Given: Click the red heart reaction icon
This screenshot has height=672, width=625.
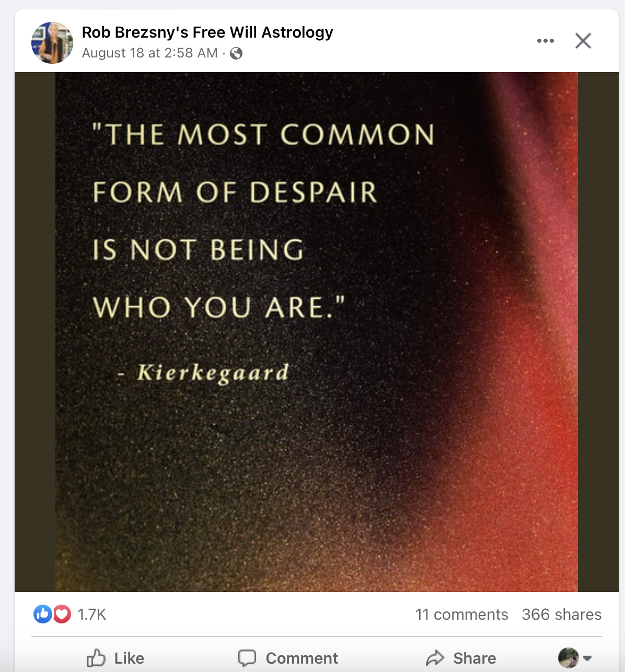Looking at the screenshot, I should pos(62,614).
